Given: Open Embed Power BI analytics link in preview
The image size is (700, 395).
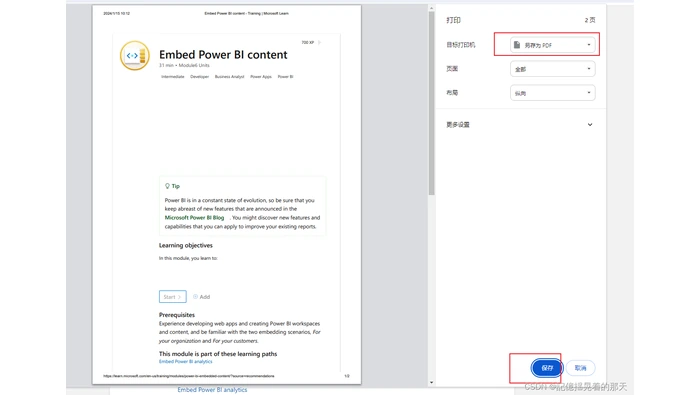Looking at the screenshot, I should 186,362.
